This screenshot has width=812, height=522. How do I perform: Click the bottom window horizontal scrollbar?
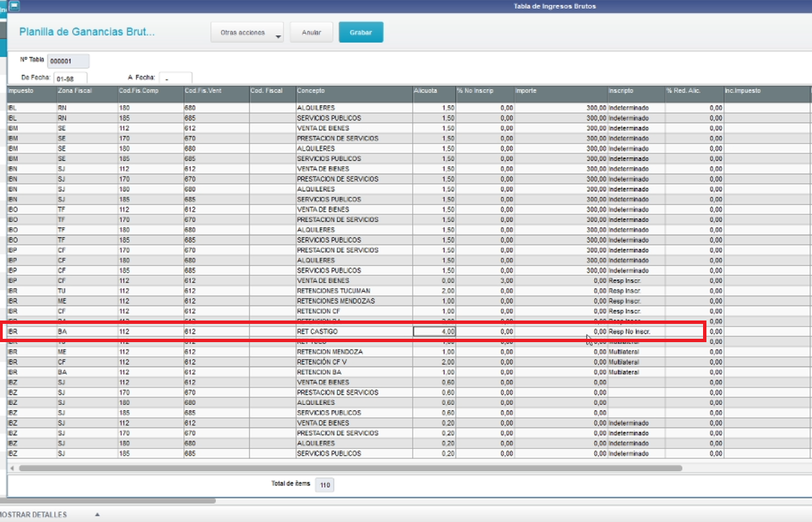pyautogui.click(x=108, y=501)
